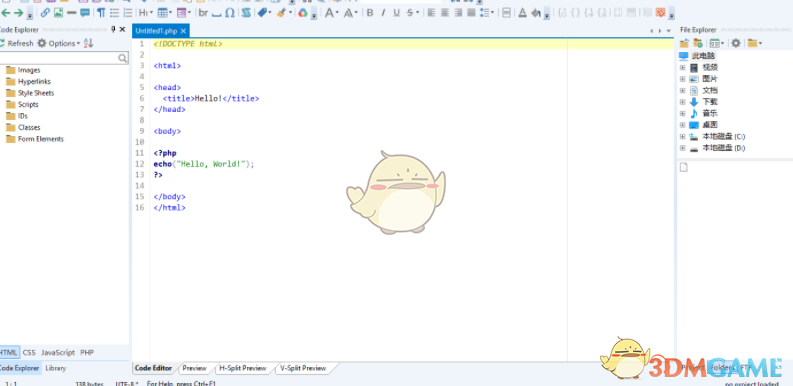793x386 pixels.
Task: Open the colorful color picker icon
Action: (302, 13)
